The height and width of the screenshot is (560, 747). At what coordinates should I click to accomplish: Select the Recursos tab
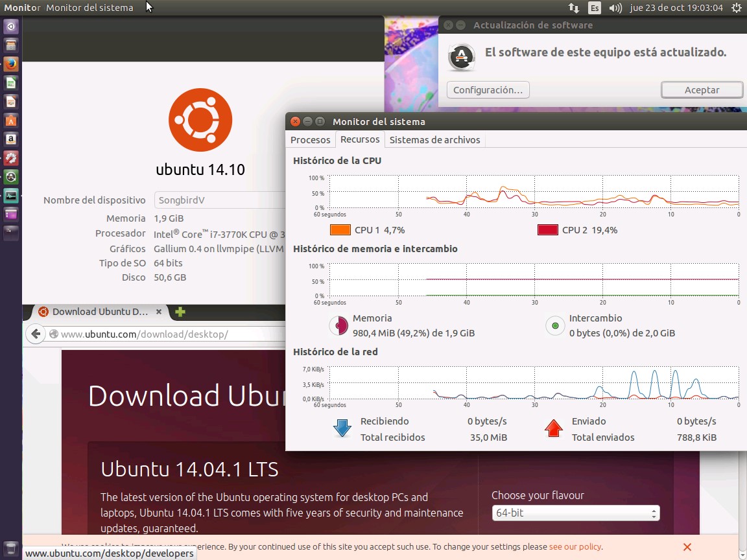(x=360, y=139)
